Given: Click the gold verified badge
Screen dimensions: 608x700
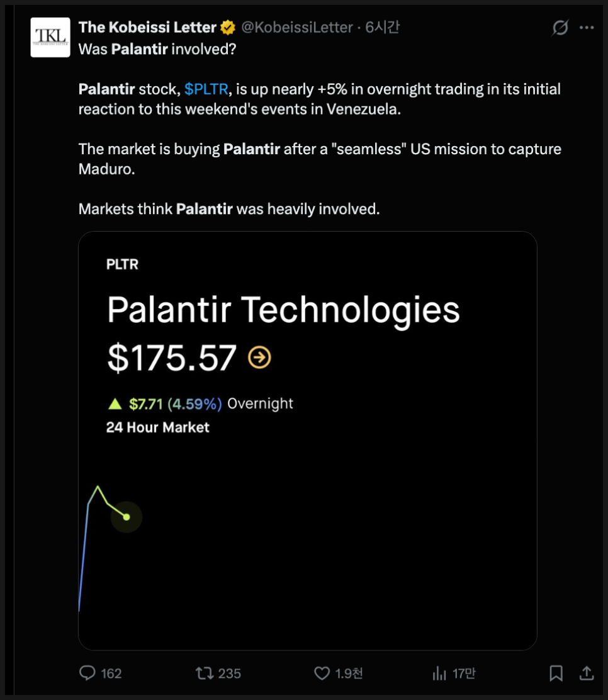Looking at the screenshot, I should 228,28.
